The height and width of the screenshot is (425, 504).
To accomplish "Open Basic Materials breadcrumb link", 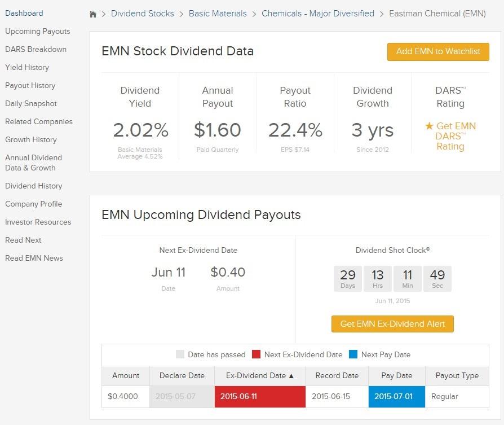I will (218, 14).
